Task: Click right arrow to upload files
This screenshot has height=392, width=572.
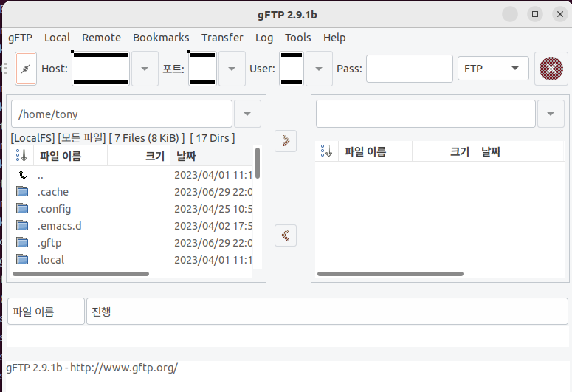Action: click(285, 140)
